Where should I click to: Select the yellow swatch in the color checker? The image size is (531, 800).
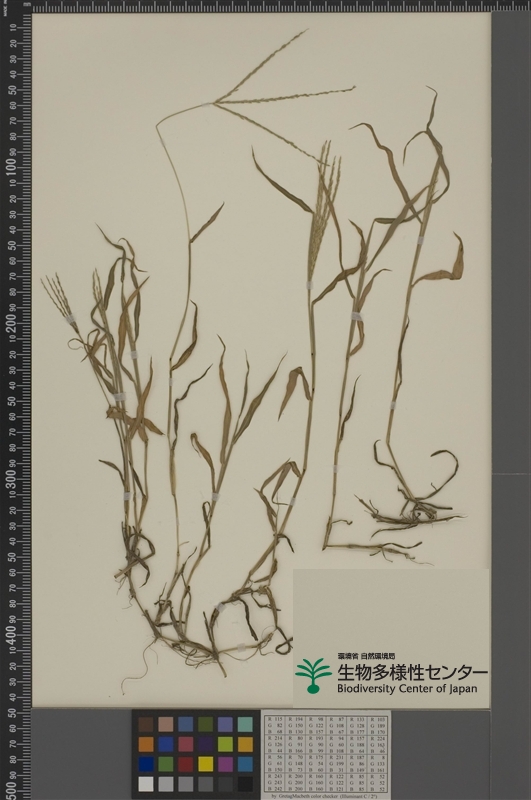(x=206, y=763)
